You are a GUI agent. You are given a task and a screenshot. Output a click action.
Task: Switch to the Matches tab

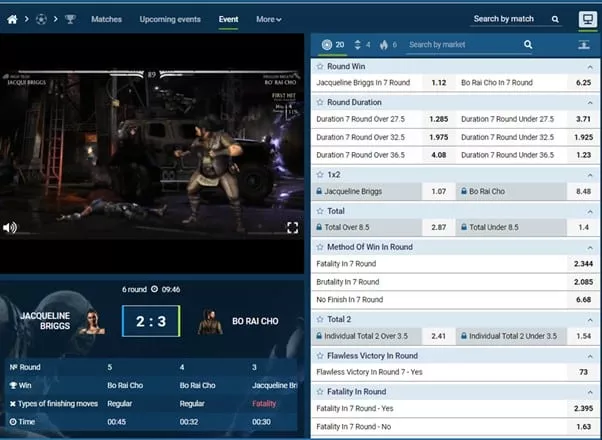(107, 19)
